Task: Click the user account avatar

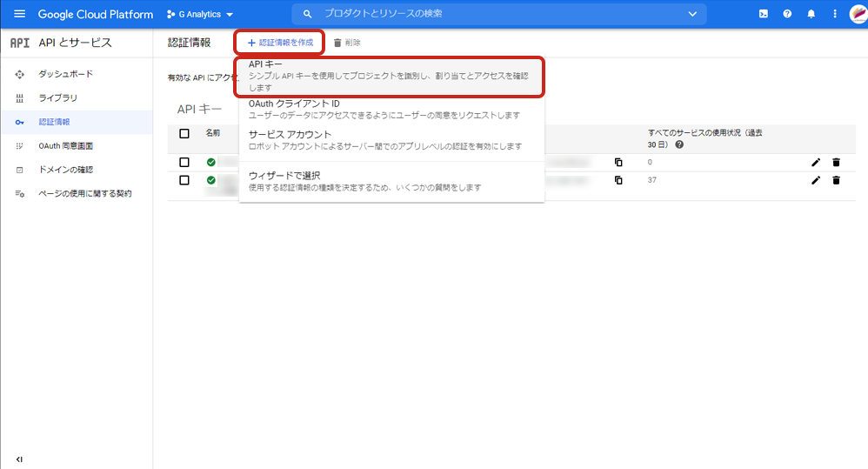Action: click(857, 14)
